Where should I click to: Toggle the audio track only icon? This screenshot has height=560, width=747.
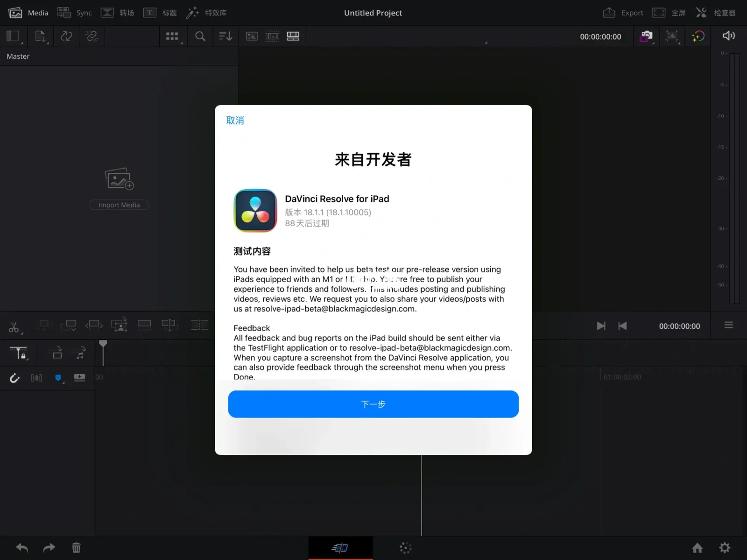81,353
